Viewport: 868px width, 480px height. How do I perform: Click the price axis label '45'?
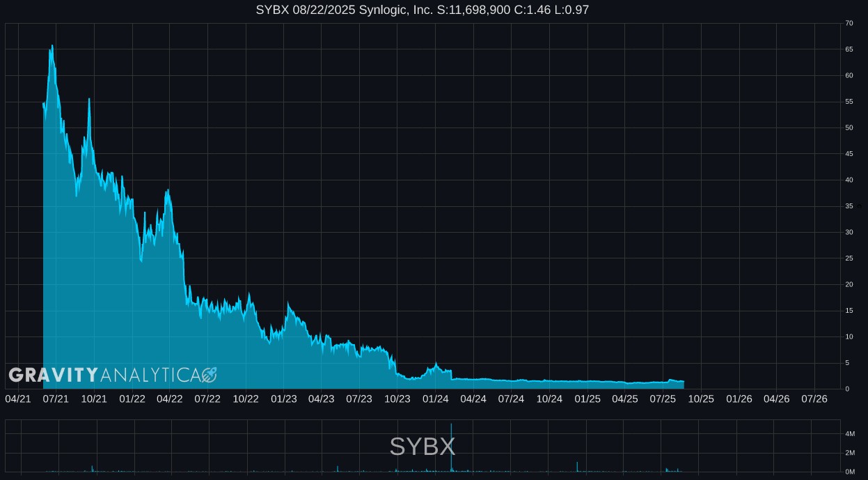pos(849,154)
